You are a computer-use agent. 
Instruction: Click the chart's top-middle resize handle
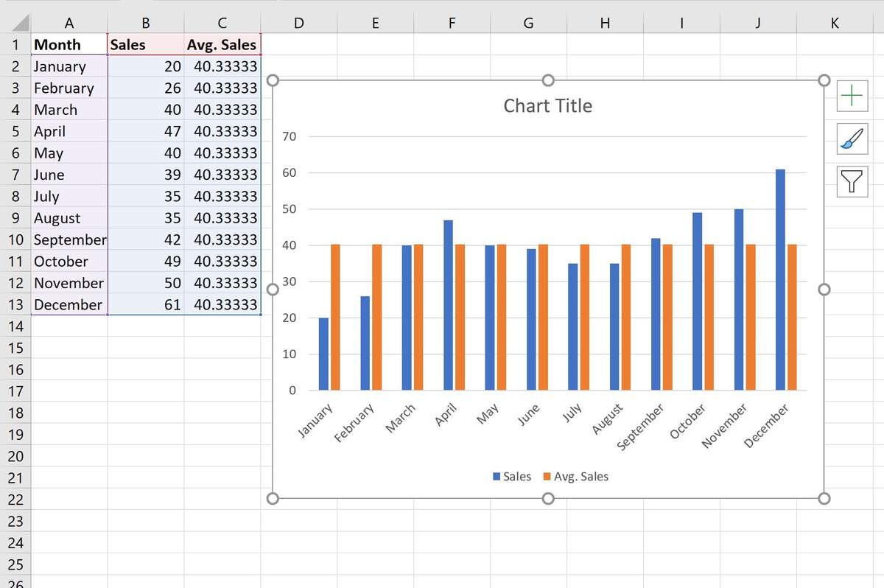pyautogui.click(x=548, y=80)
